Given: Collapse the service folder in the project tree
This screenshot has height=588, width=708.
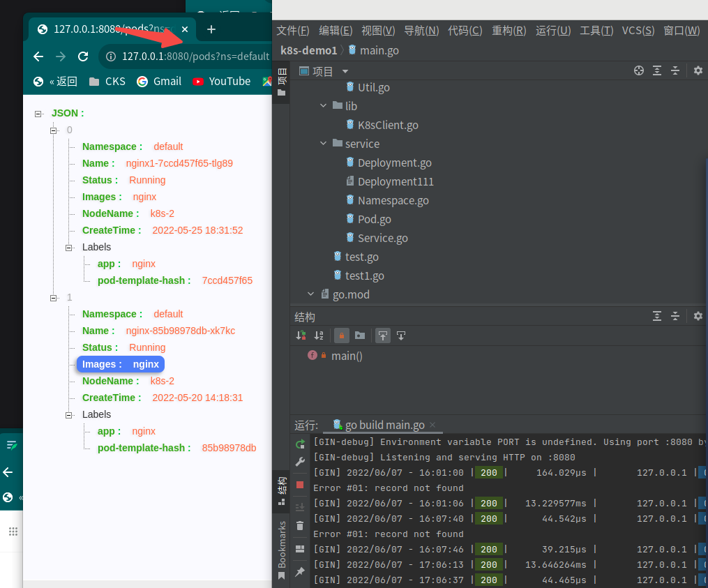Looking at the screenshot, I should 323,143.
